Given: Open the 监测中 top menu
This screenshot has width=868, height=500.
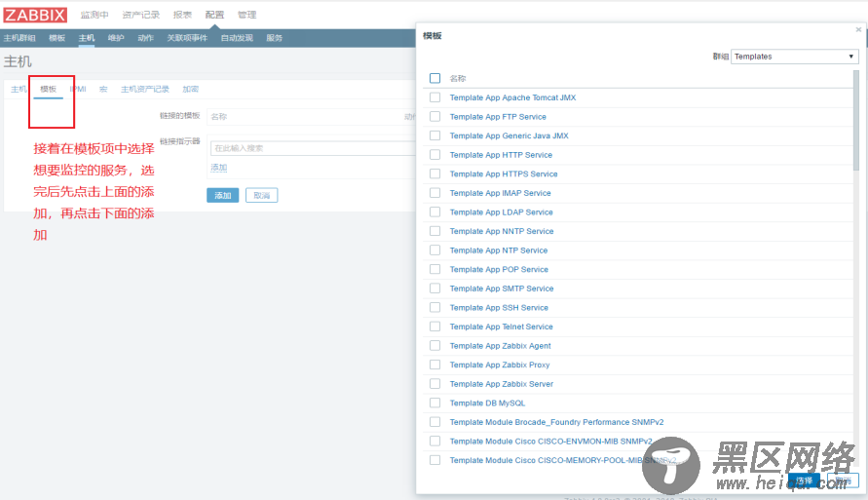Looking at the screenshot, I should tap(94, 15).
